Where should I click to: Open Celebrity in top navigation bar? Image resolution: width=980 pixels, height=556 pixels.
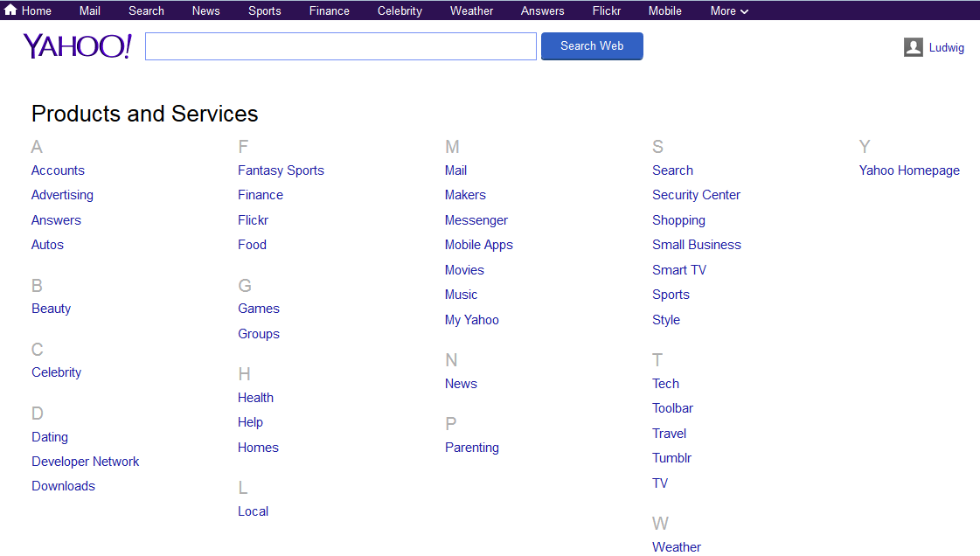tap(400, 10)
